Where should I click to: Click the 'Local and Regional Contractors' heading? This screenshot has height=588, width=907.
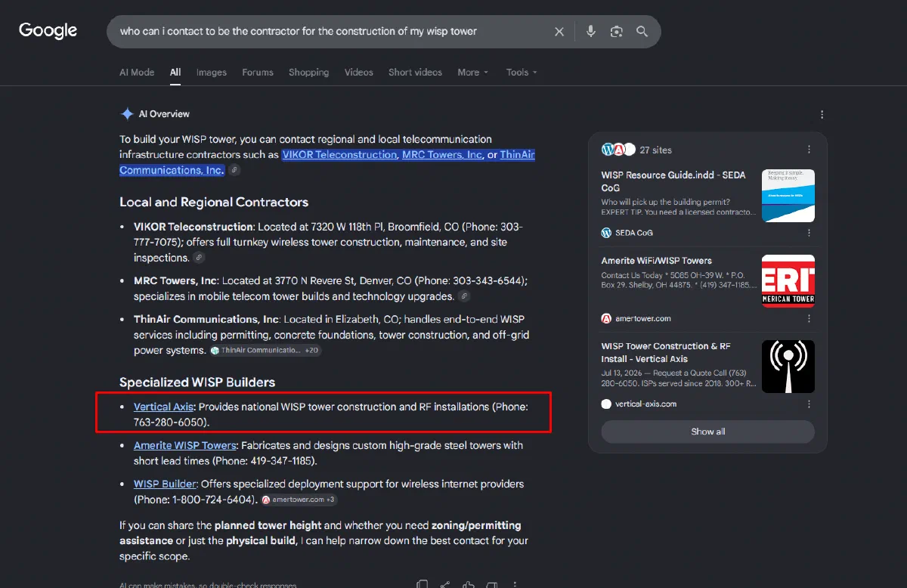coord(214,203)
